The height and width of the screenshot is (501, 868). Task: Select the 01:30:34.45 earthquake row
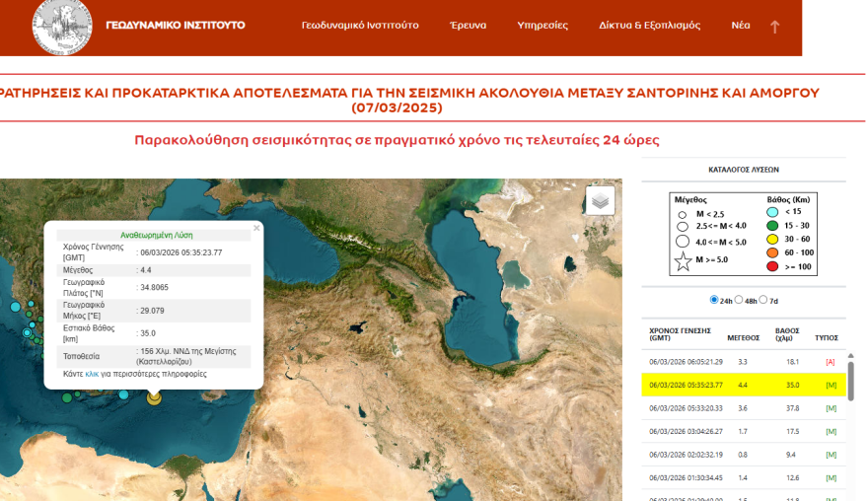(x=744, y=477)
